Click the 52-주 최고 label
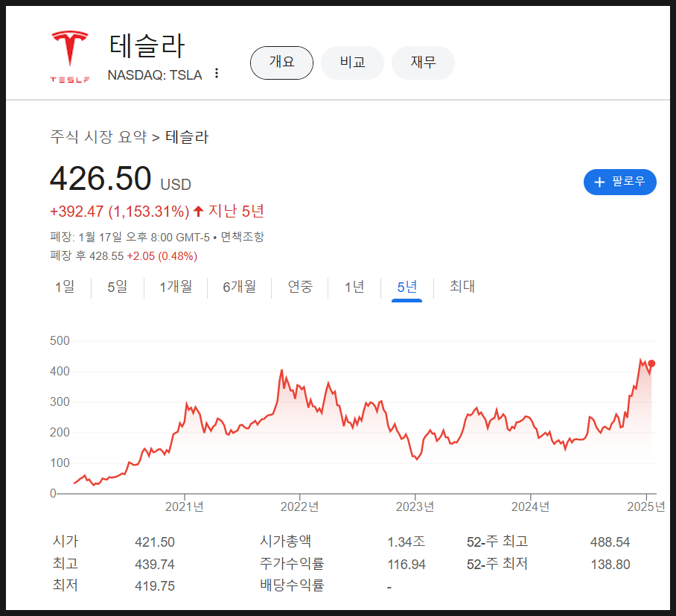Screen dimensions: 676x616 tap(497, 542)
